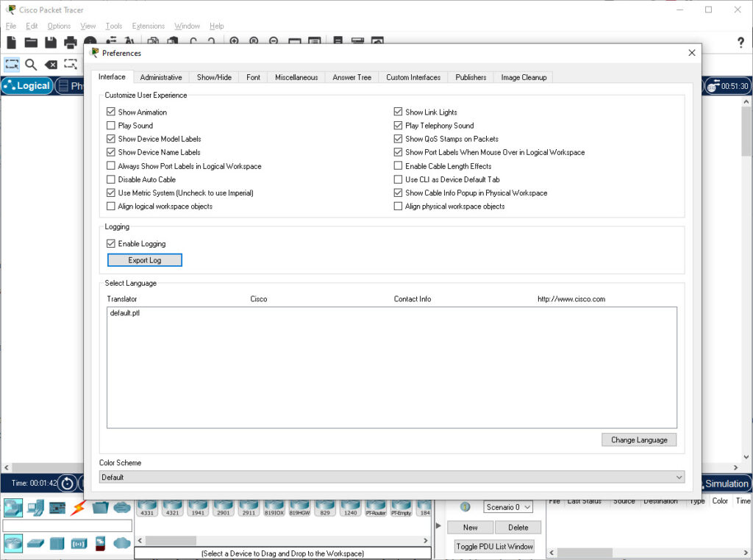
Task: Click the power cycle devices icon by Time
Action: pyautogui.click(x=67, y=484)
